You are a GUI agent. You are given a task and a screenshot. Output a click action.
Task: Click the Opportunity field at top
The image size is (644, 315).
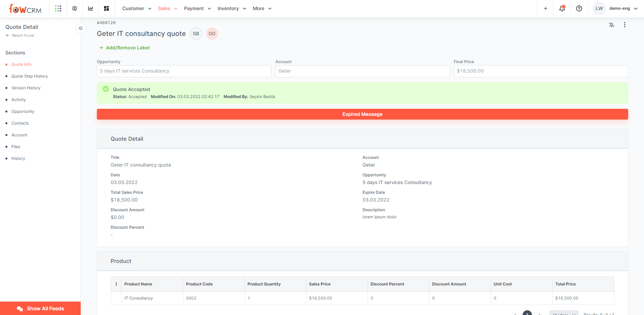pos(184,71)
